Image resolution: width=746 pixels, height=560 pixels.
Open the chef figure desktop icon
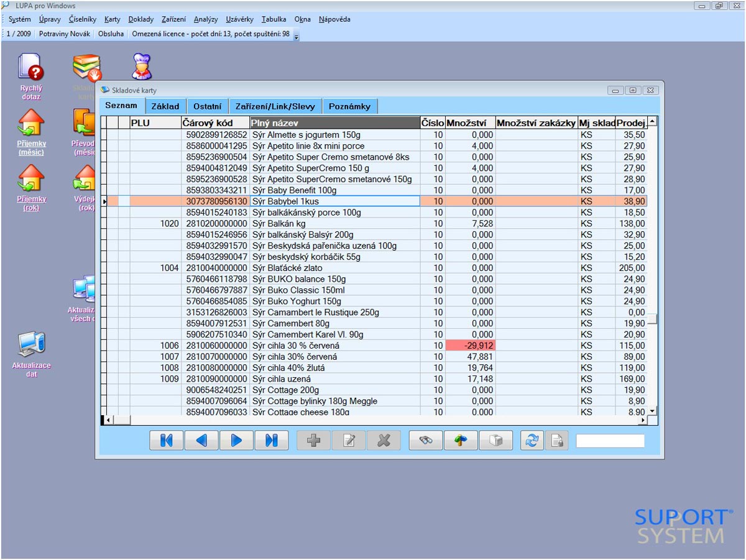(141, 67)
